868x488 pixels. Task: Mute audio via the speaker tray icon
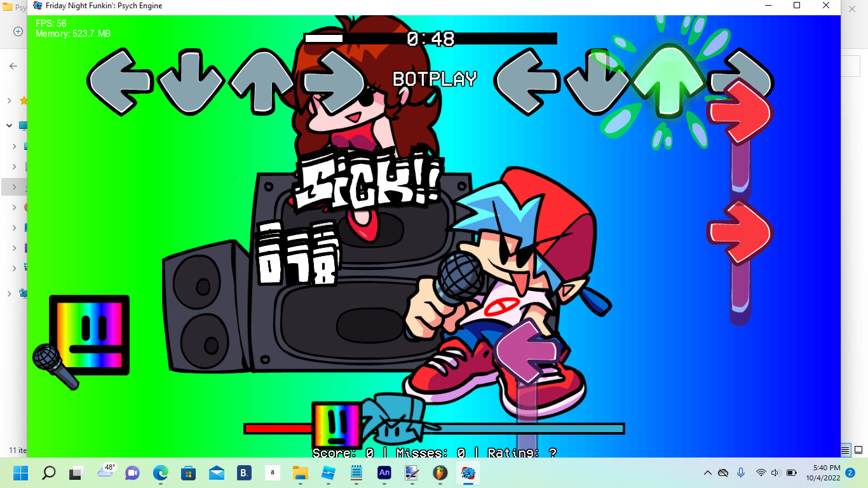pos(775,473)
